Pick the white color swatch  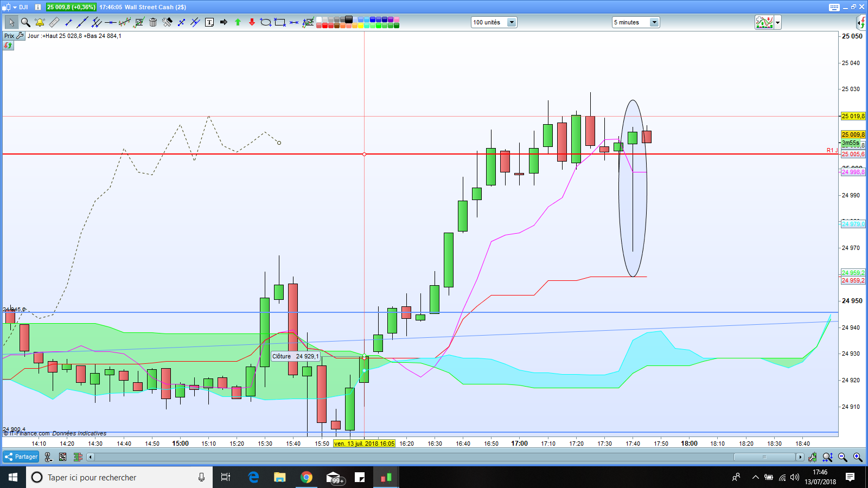319,20
